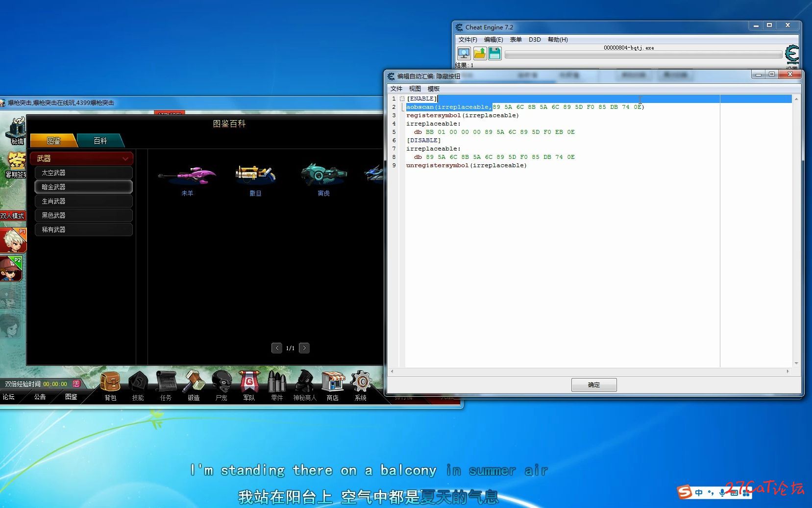This screenshot has width=812, height=508.
Task: Click the script editor vertical scrollbar
Action: click(796, 231)
